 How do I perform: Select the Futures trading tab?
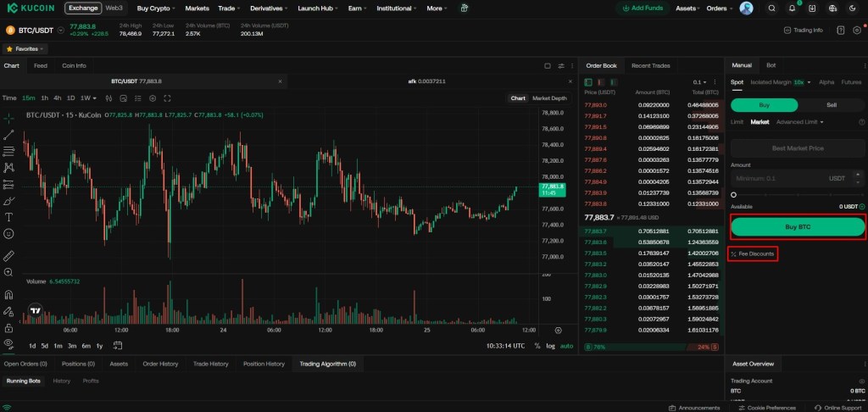pos(851,82)
